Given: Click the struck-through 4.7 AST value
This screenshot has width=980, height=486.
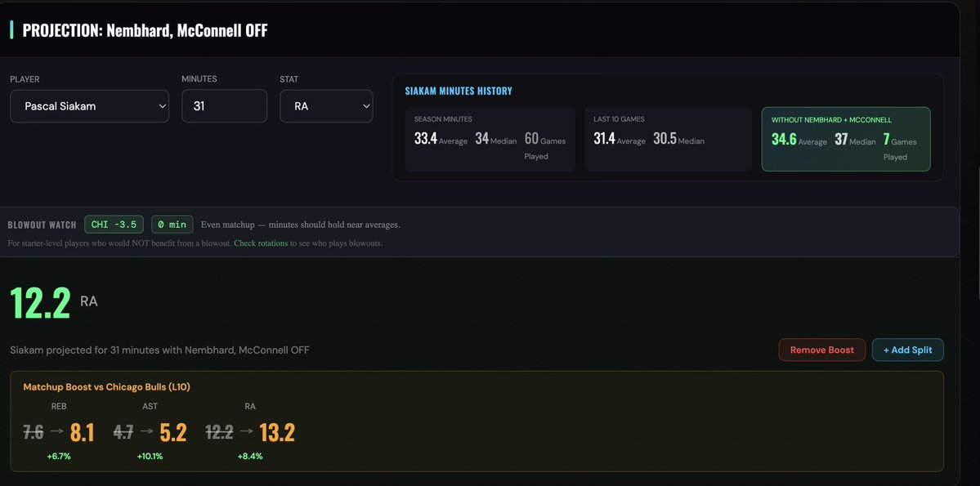Looking at the screenshot, I should pyautogui.click(x=123, y=432).
